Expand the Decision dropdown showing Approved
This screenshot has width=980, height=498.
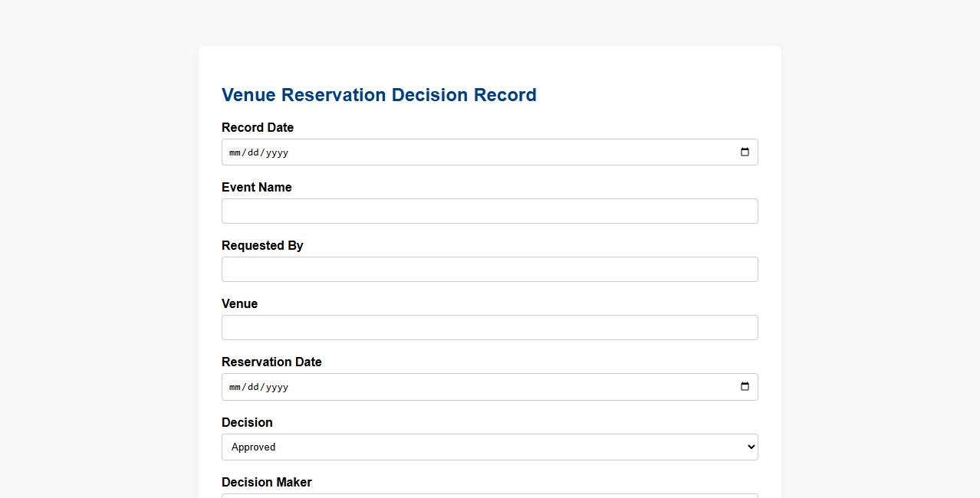click(x=489, y=447)
